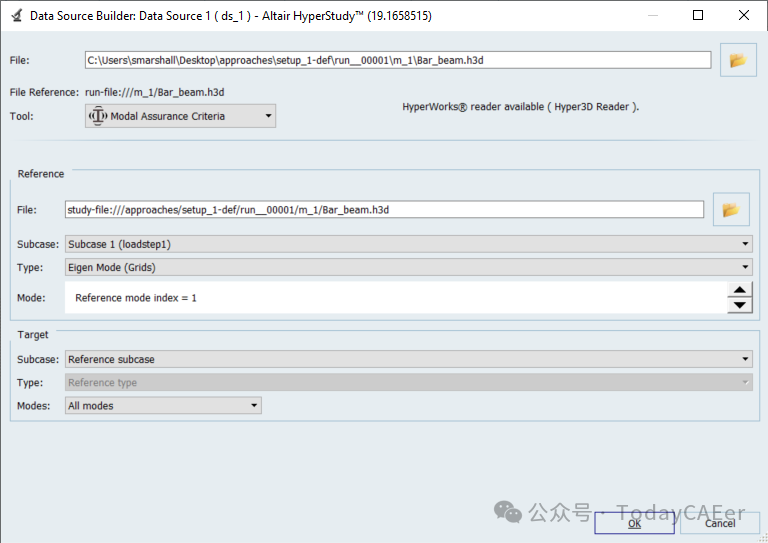Click the top File path input field
768x543 pixels.
coord(398,60)
